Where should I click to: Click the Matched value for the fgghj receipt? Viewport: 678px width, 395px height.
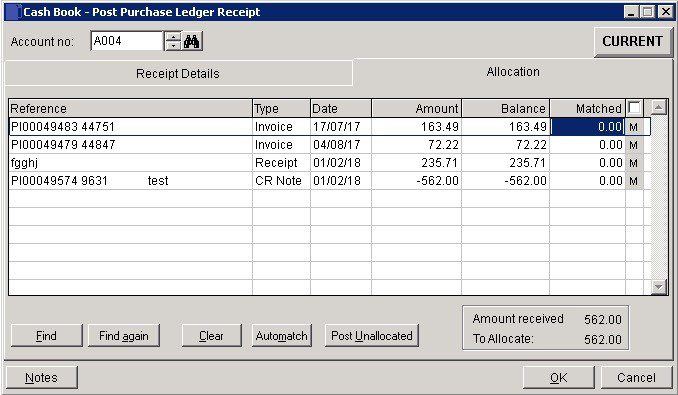(x=587, y=163)
